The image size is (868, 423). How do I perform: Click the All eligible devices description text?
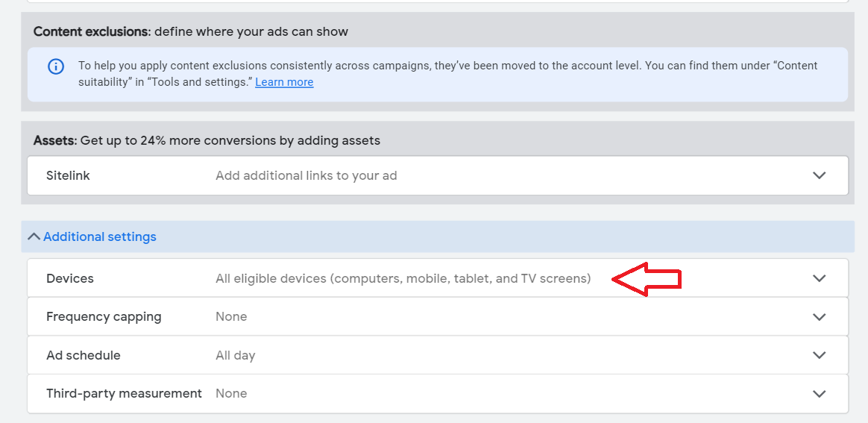(x=403, y=278)
